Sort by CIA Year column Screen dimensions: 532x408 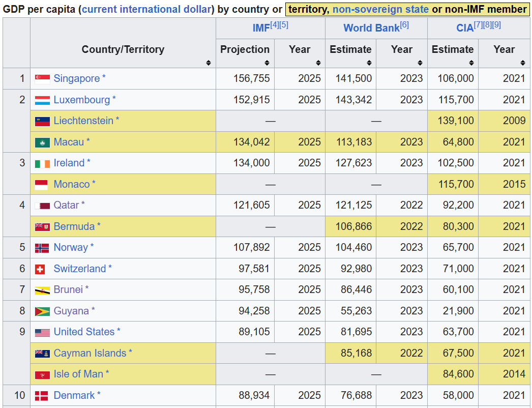[522, 63]
